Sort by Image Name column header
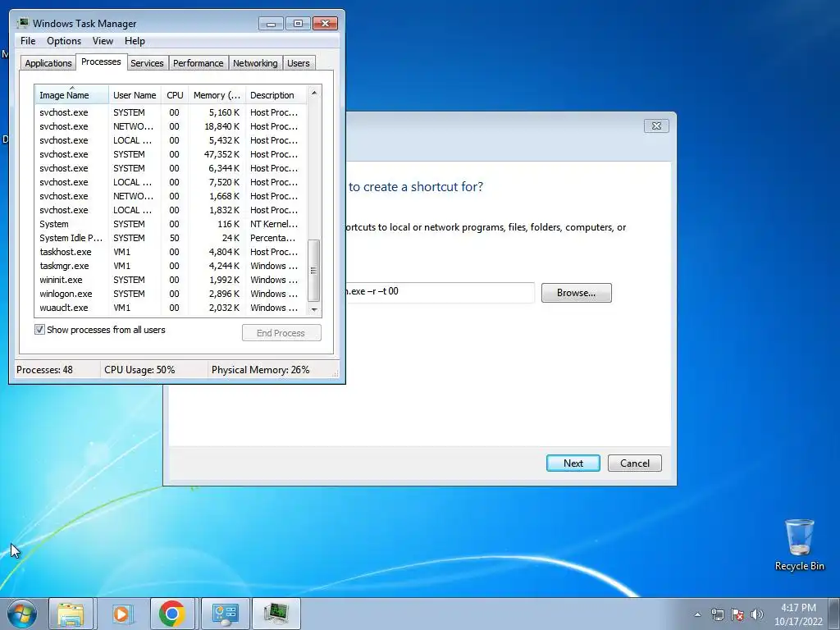The width and height of the screenshot is (840, 630). click(x=72, y=94)
